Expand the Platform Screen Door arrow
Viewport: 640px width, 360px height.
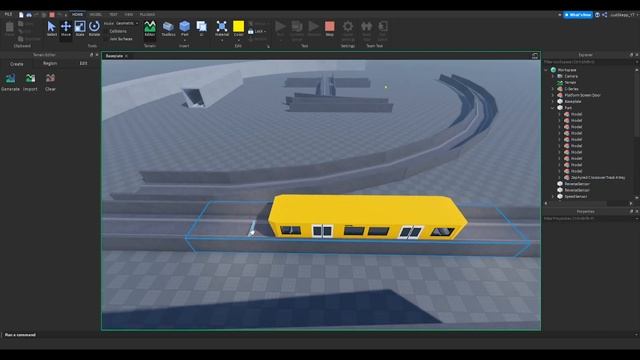click(553, 95)
